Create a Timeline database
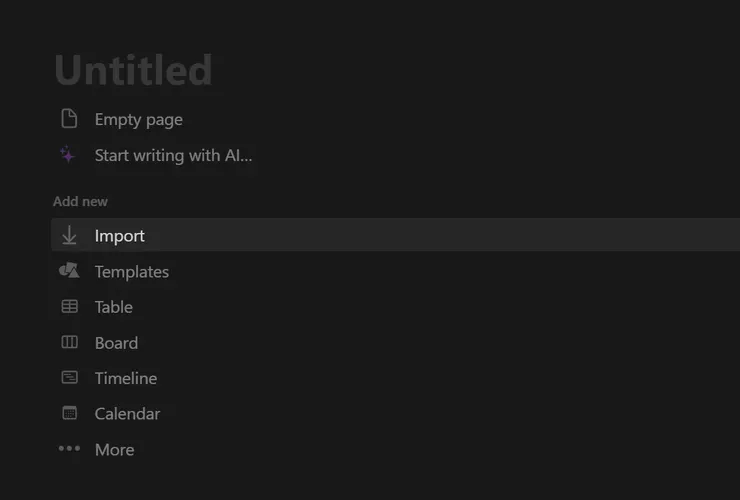Image resolution: width=740 pixels, height=500 pixels. click(126, 378)
